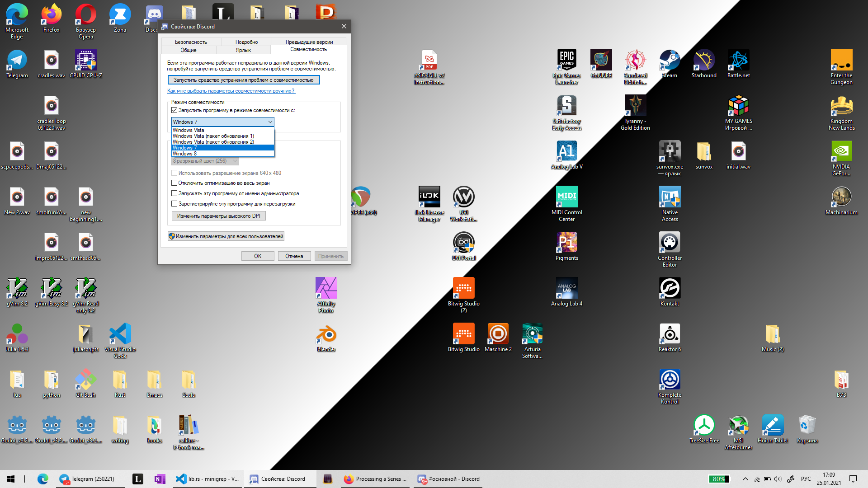Select Komplete Kontrol desktop icon
The width and height of the screenshot is (868, 488).
(670, 387)
